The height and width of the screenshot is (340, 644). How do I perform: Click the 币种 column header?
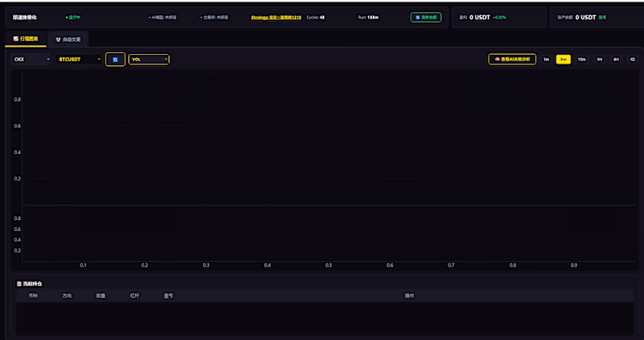pos(33,296)
